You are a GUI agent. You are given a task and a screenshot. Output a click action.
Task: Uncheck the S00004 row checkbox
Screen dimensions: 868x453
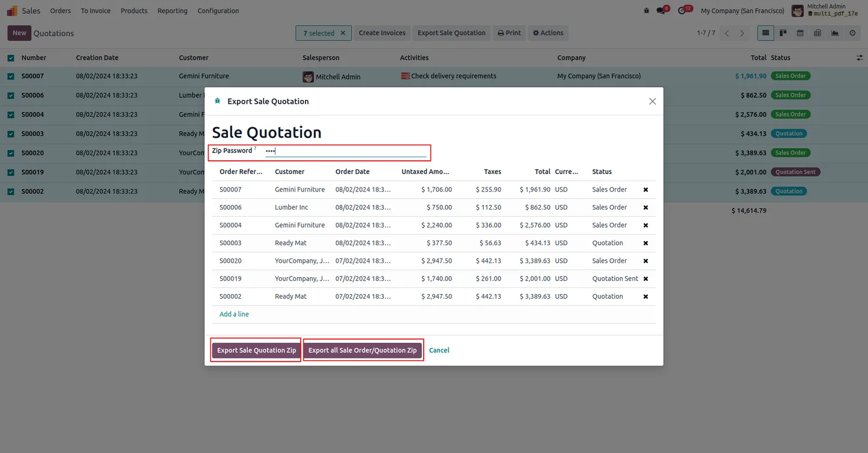point(11,114)
